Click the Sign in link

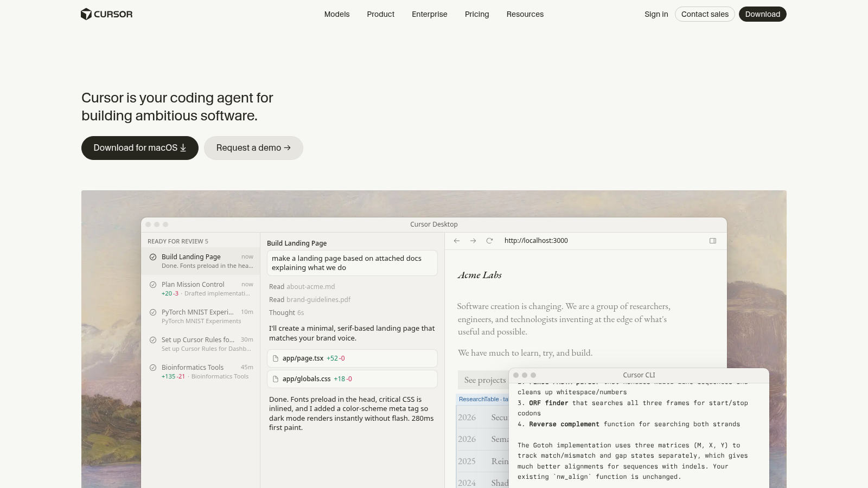pos(656,14)
